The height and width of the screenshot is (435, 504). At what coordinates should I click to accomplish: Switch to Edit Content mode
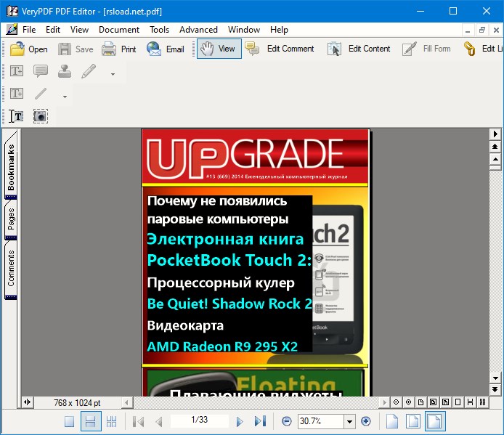click(359, 49)
